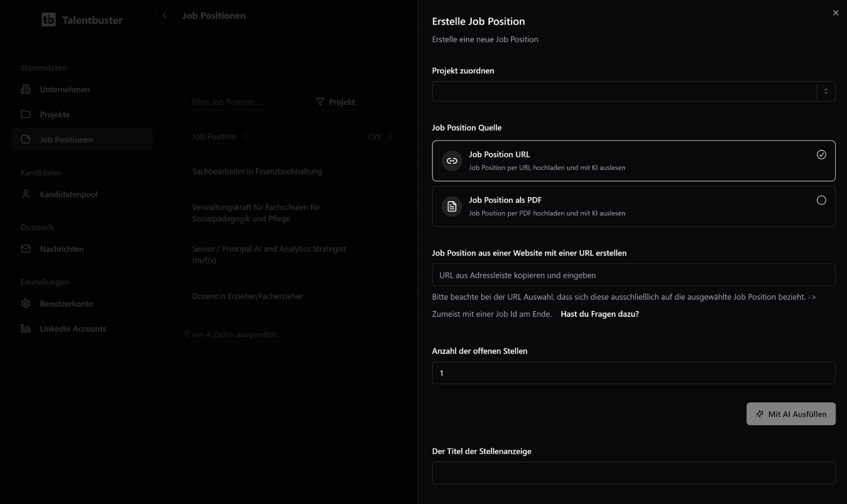Viewport: 847px width, 504px height.
Task: Click the Benutzerkonto gear icon
Action: point(25,304)
